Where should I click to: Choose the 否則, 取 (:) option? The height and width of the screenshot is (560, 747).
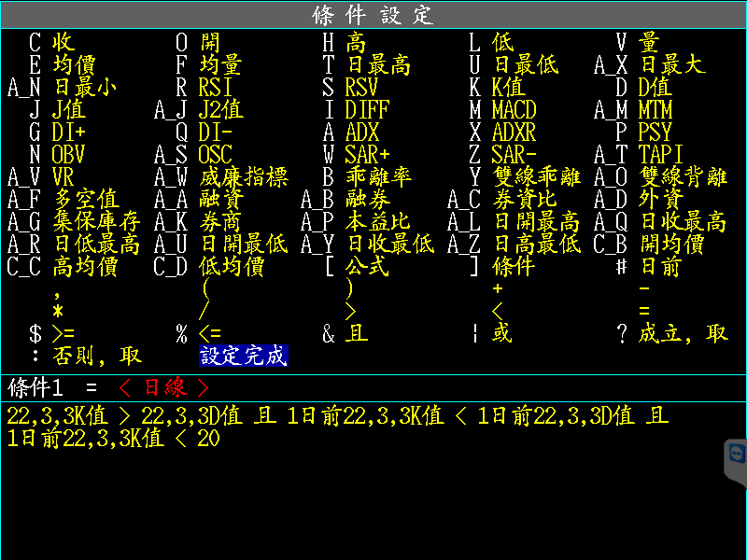pyautogui.click(x=97, y=356)
